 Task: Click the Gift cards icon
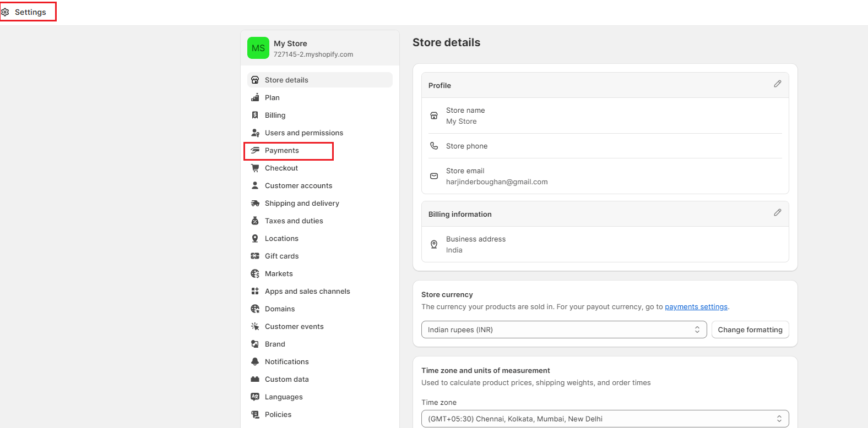click(x=255, y=256)
